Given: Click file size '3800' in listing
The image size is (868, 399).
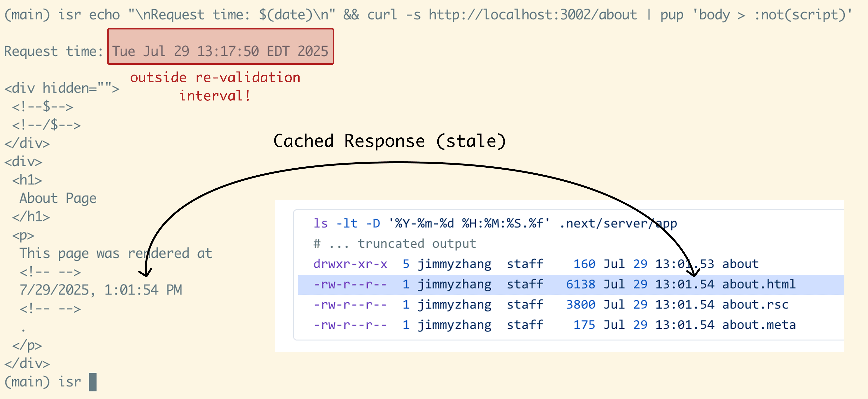Looking at the screenshot, I should [x=581, y=305].
